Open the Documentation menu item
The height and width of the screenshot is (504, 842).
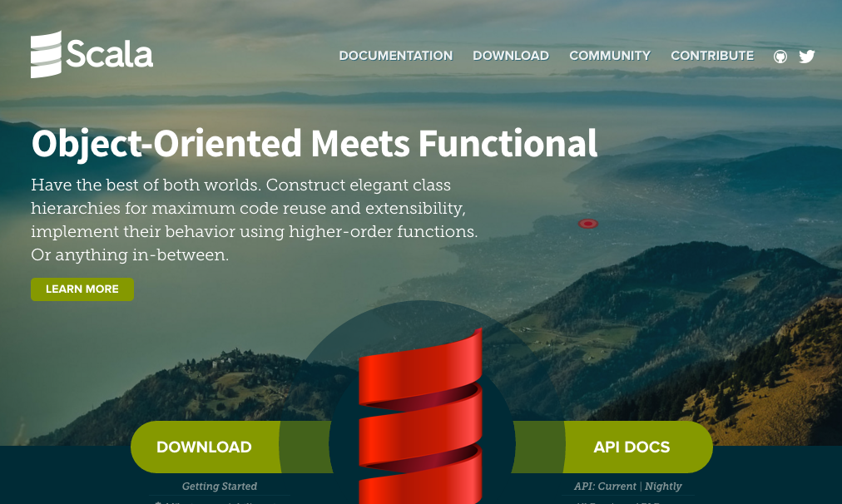(395, 56)
